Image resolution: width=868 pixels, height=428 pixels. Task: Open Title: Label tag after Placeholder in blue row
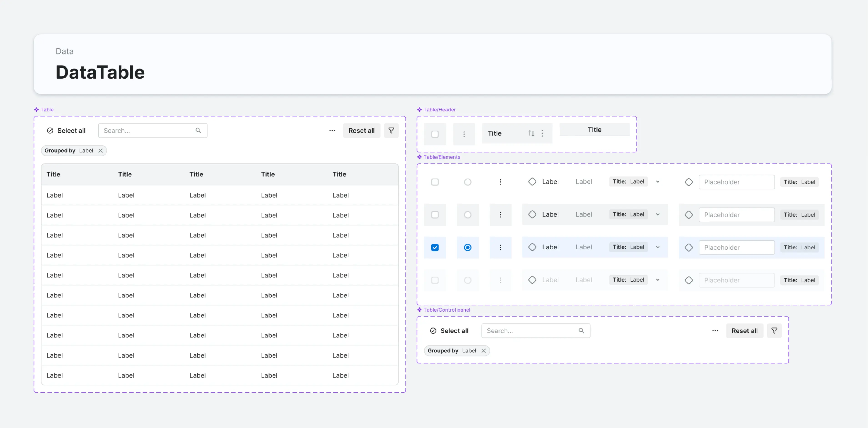click(800, 247)
